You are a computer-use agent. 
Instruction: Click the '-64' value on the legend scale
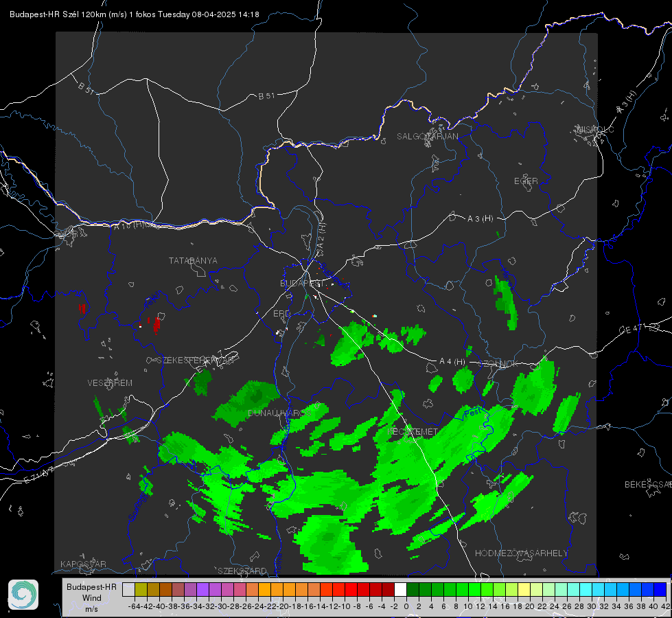(x=135, y=606)
